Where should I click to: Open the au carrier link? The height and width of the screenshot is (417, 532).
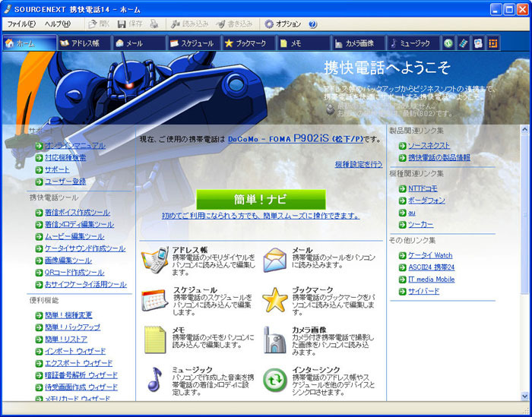[412, 213]
